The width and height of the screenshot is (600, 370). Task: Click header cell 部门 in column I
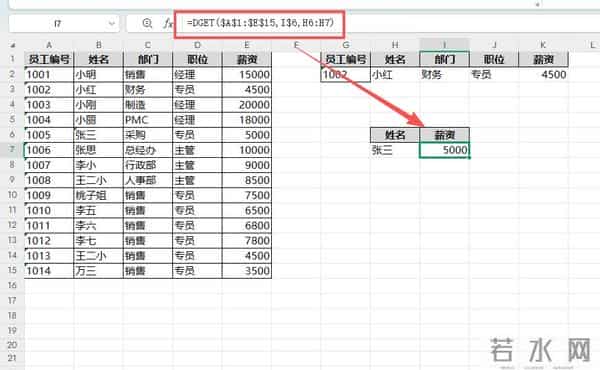pyautogui.click(x=445, y=59)
